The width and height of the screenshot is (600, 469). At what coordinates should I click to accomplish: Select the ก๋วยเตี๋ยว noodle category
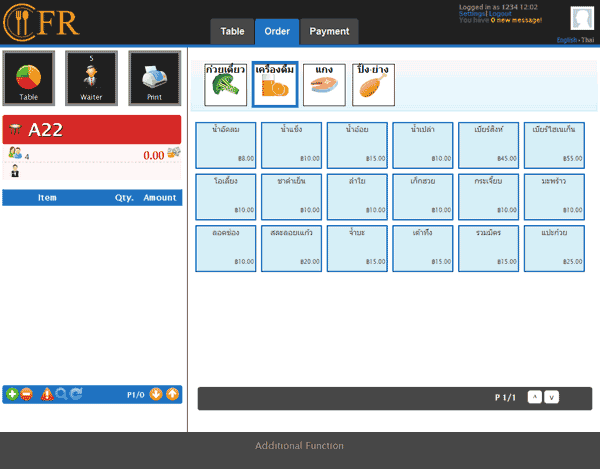(225, 85)
